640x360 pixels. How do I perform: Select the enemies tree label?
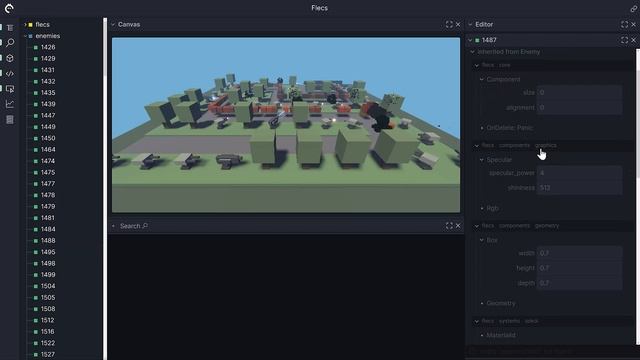pyautogui.click(x=48, y=36)
